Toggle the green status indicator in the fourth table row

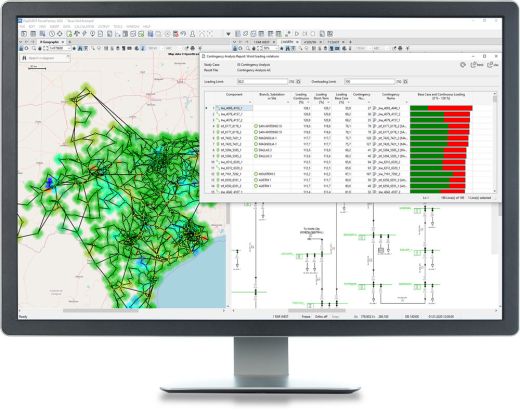click(256, 126)
